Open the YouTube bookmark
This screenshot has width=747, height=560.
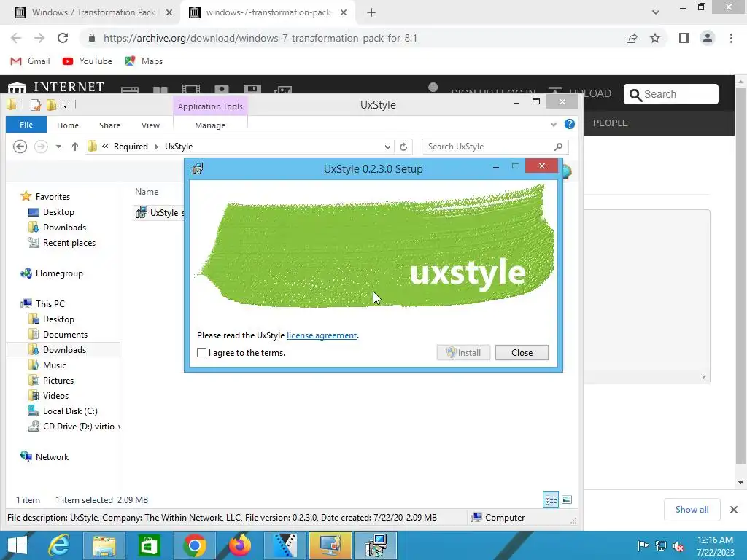click(88, 61)
